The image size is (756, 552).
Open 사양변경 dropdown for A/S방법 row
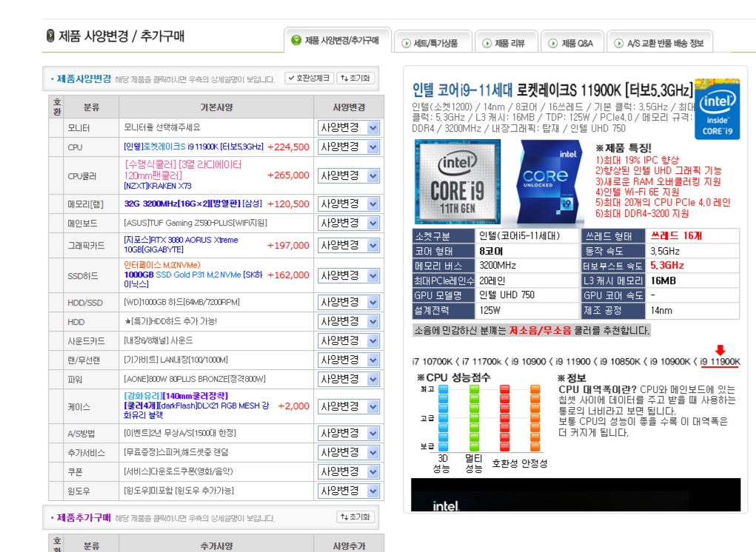(x=349, y=434)
